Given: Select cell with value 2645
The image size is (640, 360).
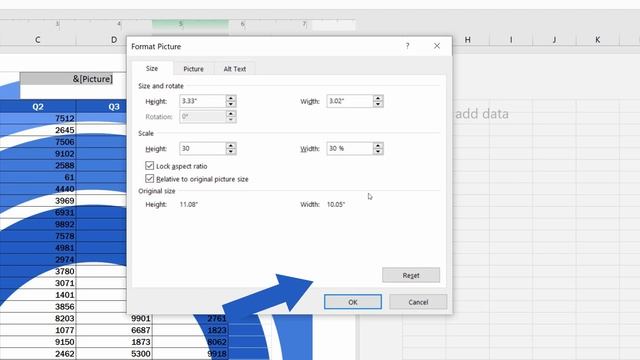Looking at the screenshot, I should (38, 130).
